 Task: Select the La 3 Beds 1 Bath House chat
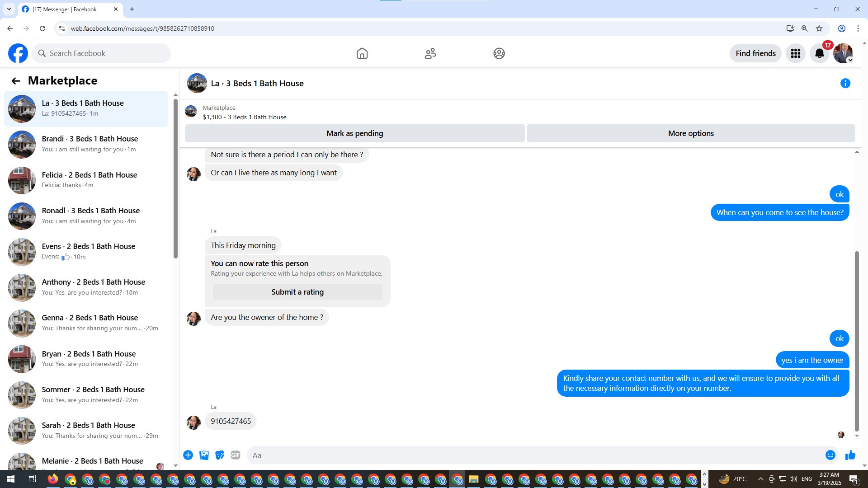tap(86, 109)
